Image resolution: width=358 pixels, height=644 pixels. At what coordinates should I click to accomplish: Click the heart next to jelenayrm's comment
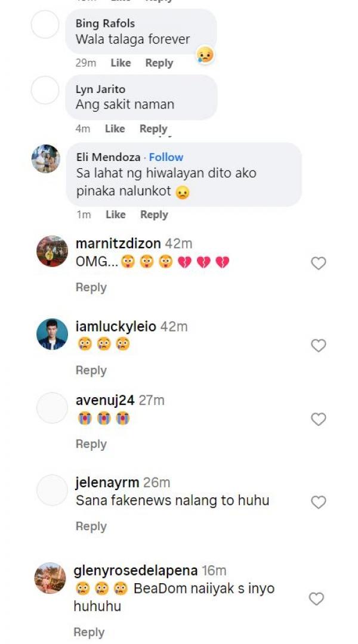tap(319, 502)
